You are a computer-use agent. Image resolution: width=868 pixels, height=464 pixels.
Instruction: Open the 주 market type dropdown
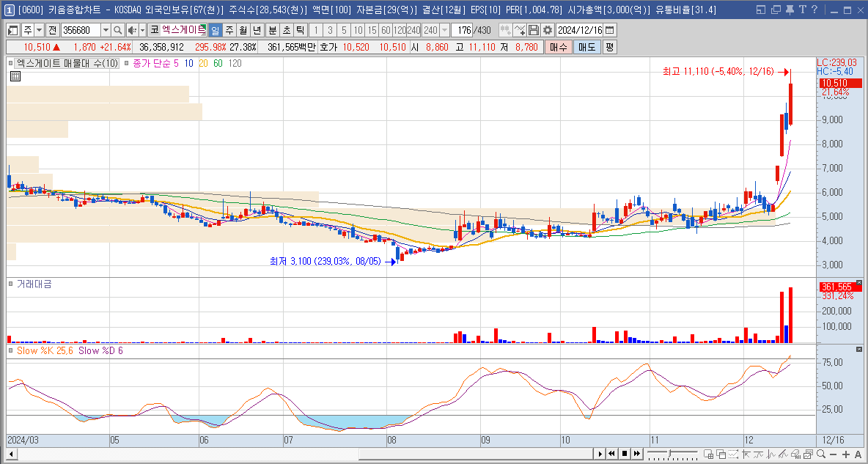click(x=40, y=30)
